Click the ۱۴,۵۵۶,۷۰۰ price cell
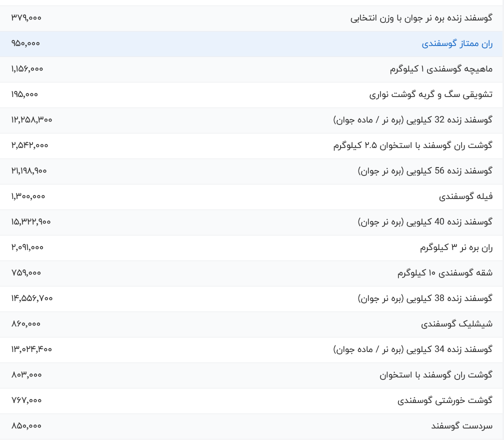 coord(32,298)
